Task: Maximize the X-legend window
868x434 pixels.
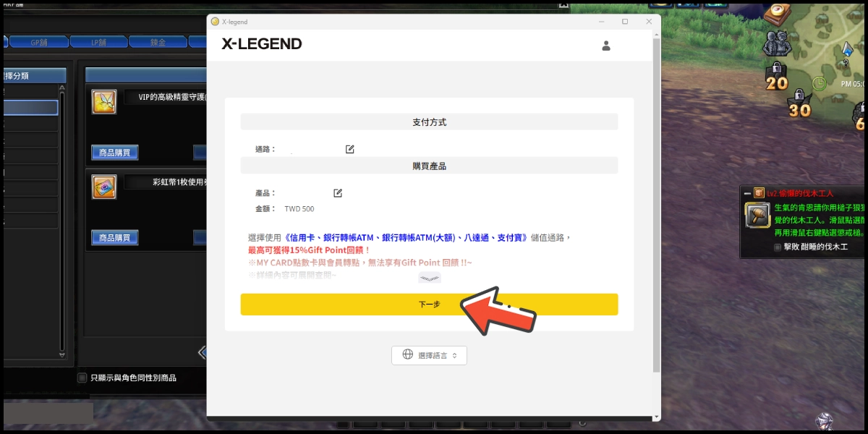Action: pos(625,22)
